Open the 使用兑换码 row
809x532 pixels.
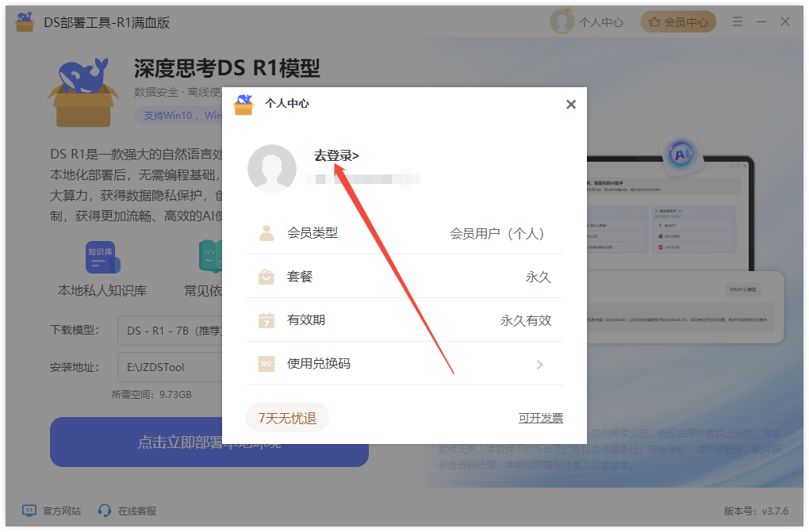404,364
